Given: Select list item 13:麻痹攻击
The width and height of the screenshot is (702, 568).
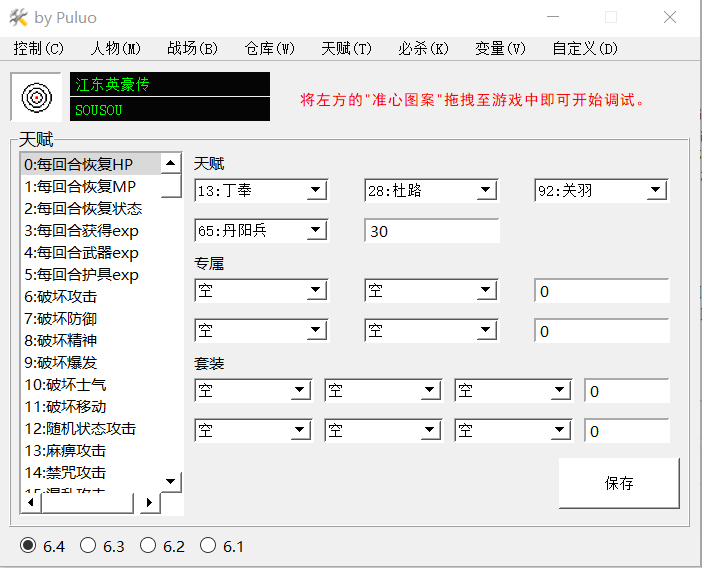Looking at the screenshot, I should click(x=91, y=450).
